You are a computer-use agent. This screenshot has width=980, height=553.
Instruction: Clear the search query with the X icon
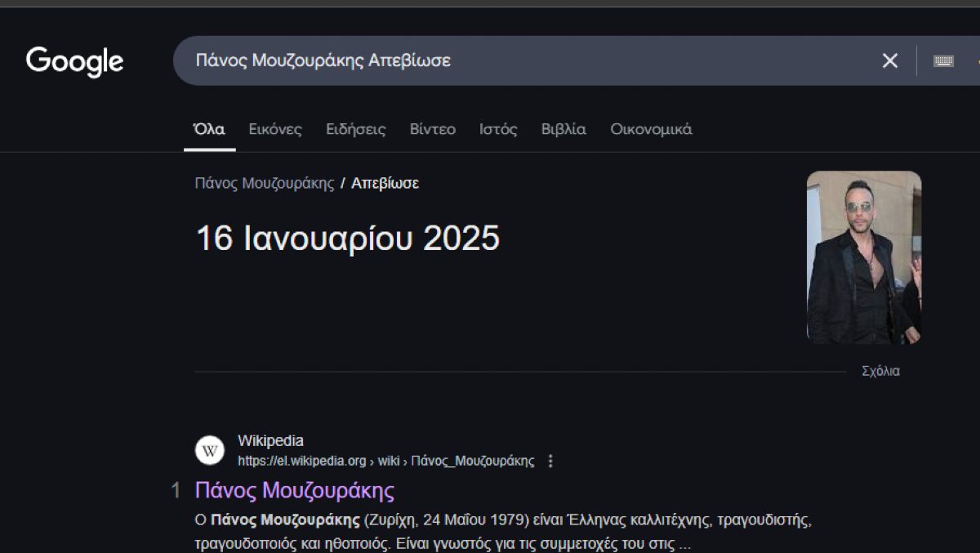tap(889, 60)
